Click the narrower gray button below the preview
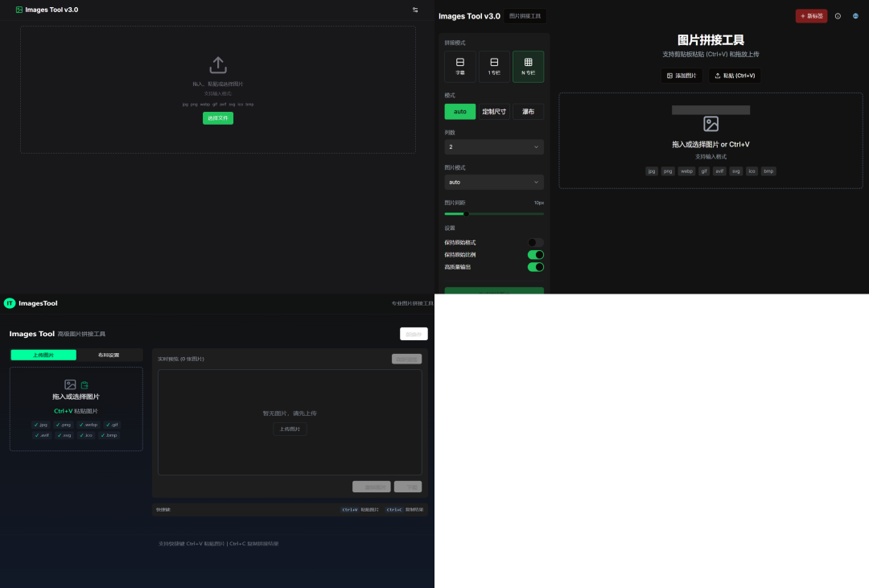The width and height of the screenshot is (869, 588). (408, 487)
